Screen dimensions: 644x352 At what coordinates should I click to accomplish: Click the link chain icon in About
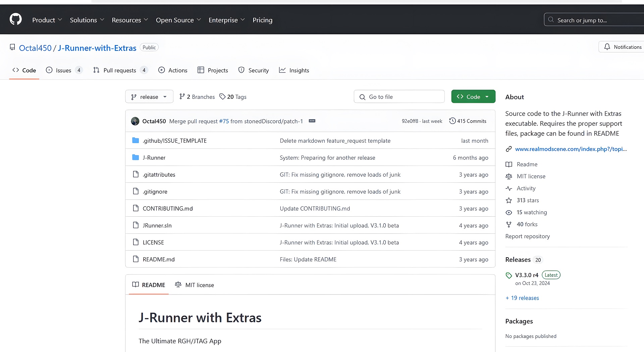[x=509, y=149]
